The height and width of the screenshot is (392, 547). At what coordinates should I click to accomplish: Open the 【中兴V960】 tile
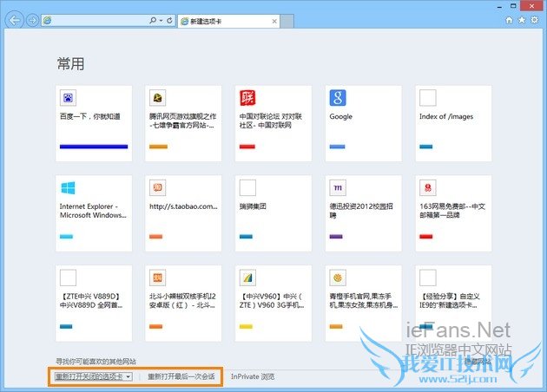[x=273, y=304]
